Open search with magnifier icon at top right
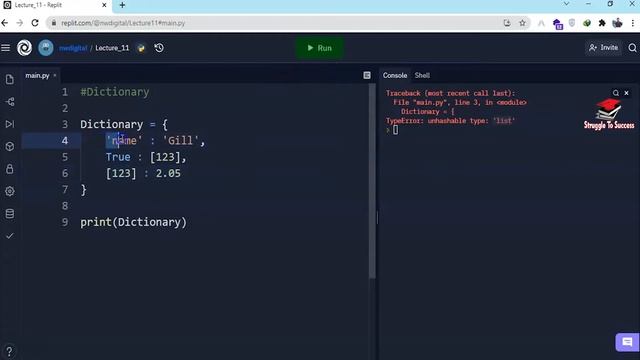The image size is (640, 360). click(632, 48)
